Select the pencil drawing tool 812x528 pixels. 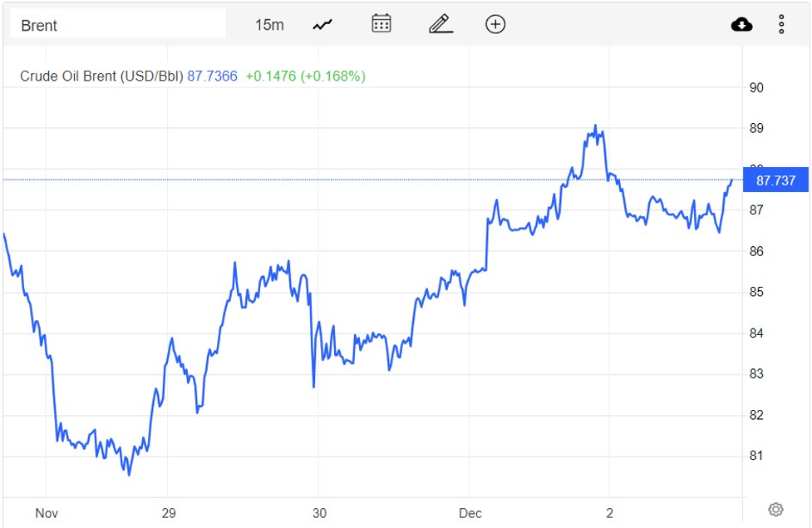tap(440, 24)
